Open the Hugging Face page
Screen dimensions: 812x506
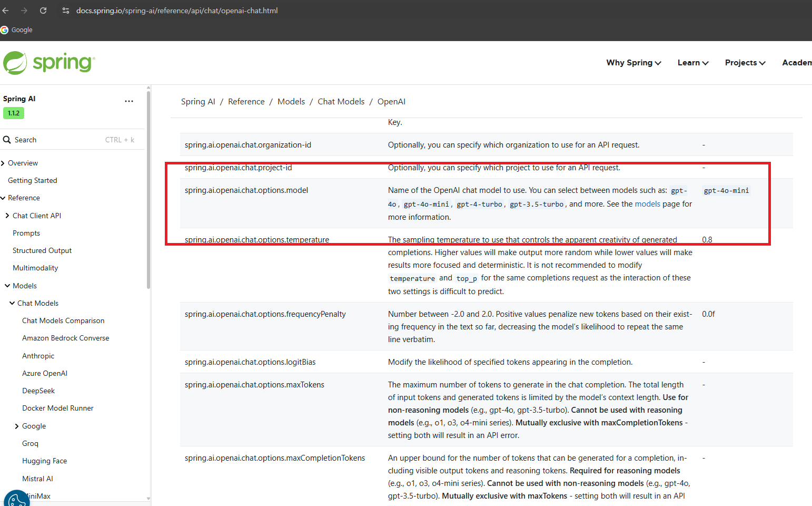[44, 461]
